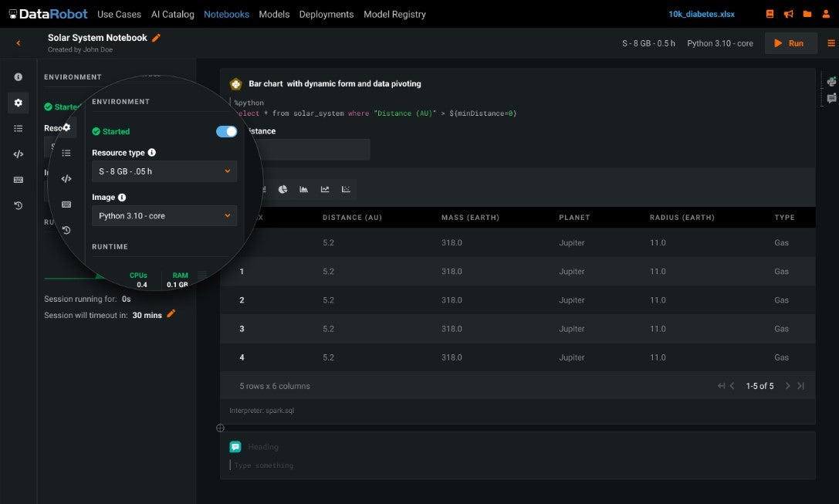The height and width of the screenshot is (504, 839).
Task: Open the notebook info icon in sidebar
Action: (19, 77)
